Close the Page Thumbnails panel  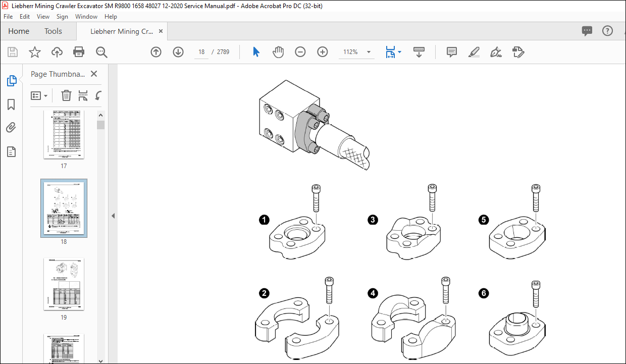(94, 74)
